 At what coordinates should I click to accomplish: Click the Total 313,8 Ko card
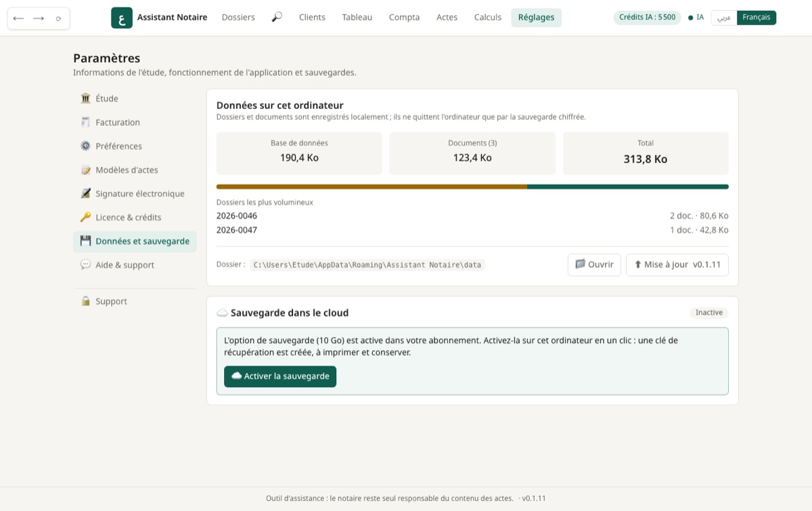[646, 153]
